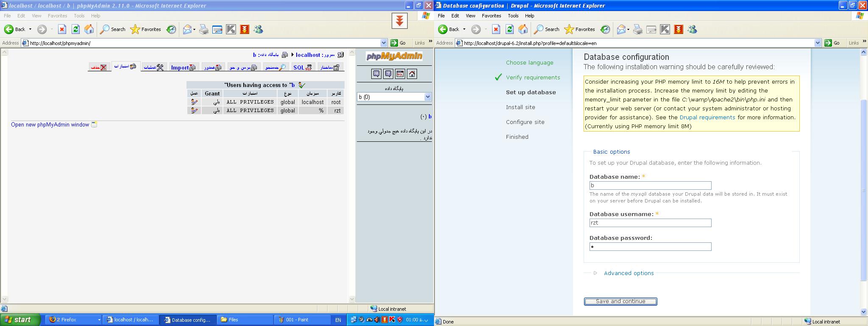This screenshot has width=868, height=326.
Task: Open File menu in phpMyAdmin browser window
Action: click(7, 16)
